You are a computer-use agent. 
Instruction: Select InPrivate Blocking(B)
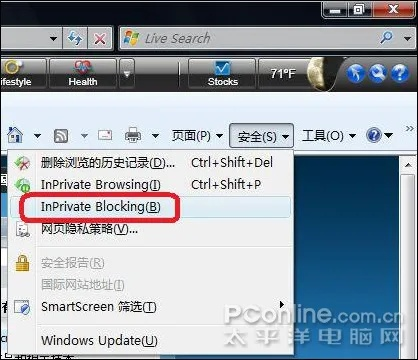point(151,207)
